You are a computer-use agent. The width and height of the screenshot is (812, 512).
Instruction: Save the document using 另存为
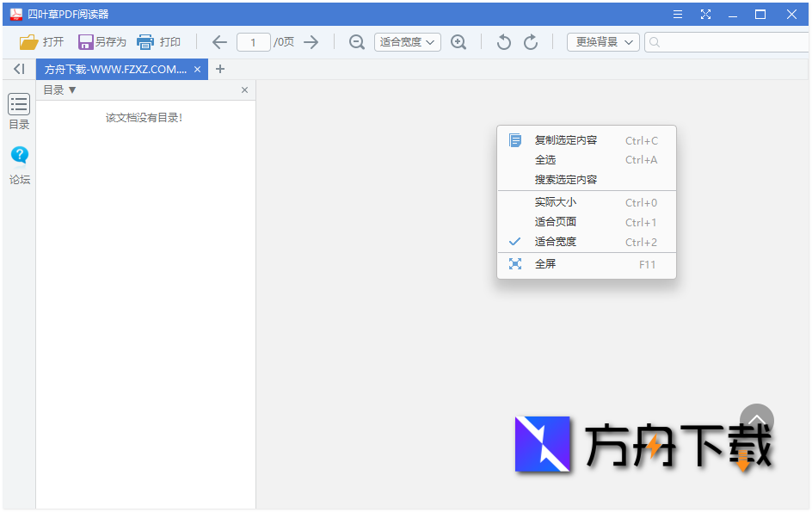tap(102, 41)
